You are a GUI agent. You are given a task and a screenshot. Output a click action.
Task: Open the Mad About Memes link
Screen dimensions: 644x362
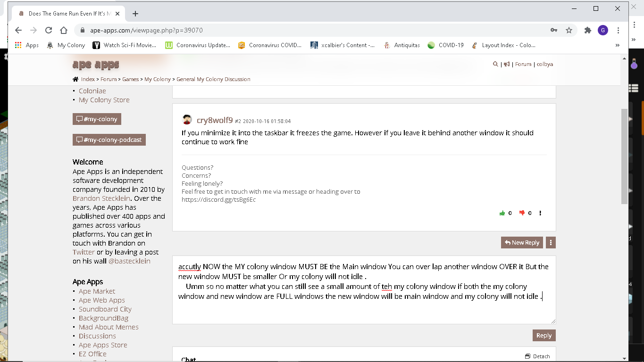109,327
